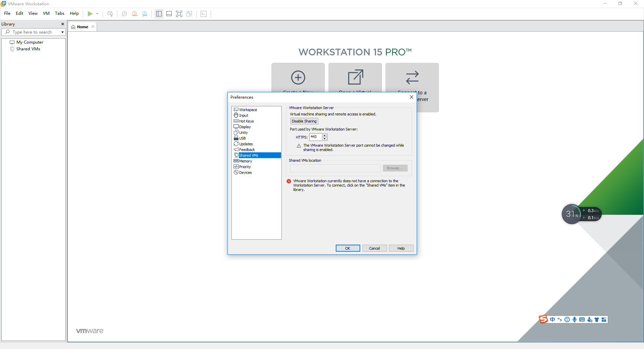Select Memory in Preferences list

point(246,161)
